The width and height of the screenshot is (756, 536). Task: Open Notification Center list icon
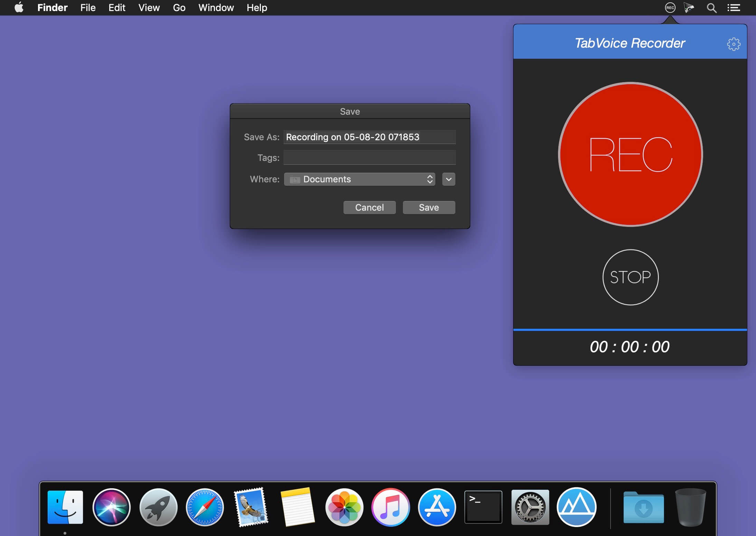(x=734, y=8)
